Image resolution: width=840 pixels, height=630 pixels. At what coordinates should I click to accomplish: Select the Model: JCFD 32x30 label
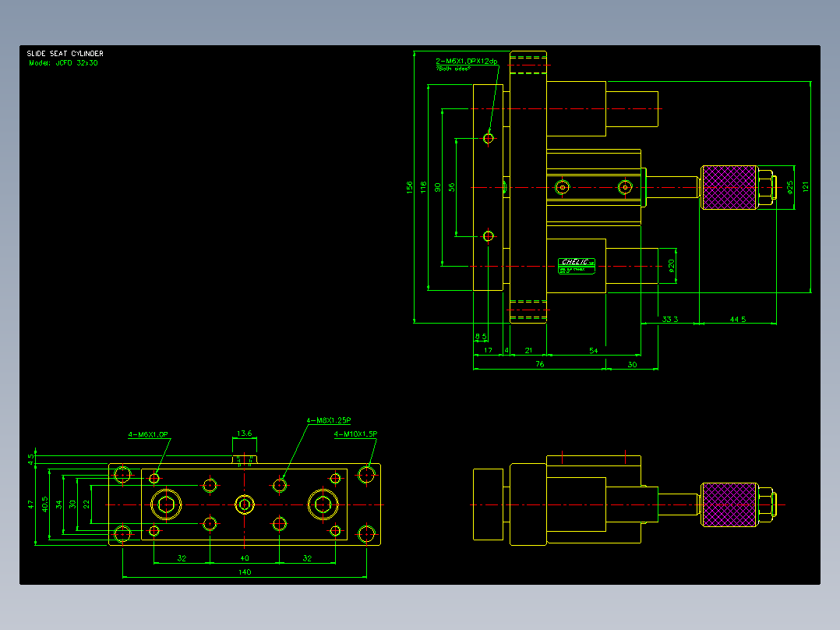point(63,62)
